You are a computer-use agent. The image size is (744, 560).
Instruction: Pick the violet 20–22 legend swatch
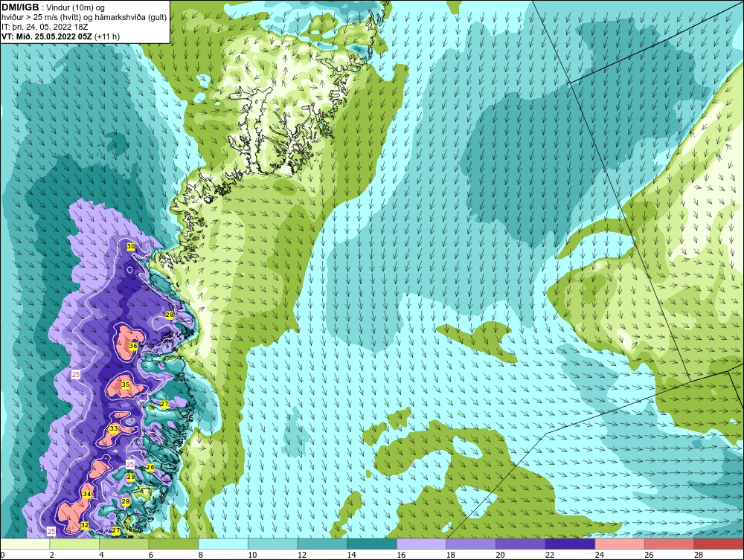tap(521, 544)
